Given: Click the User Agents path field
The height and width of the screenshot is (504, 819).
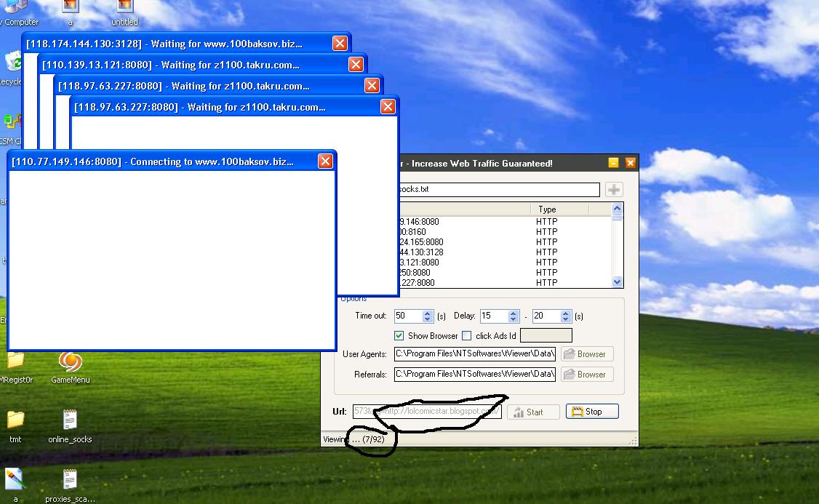Looking at the screenshot, I should pyautogui.click(x=474, y=353).
